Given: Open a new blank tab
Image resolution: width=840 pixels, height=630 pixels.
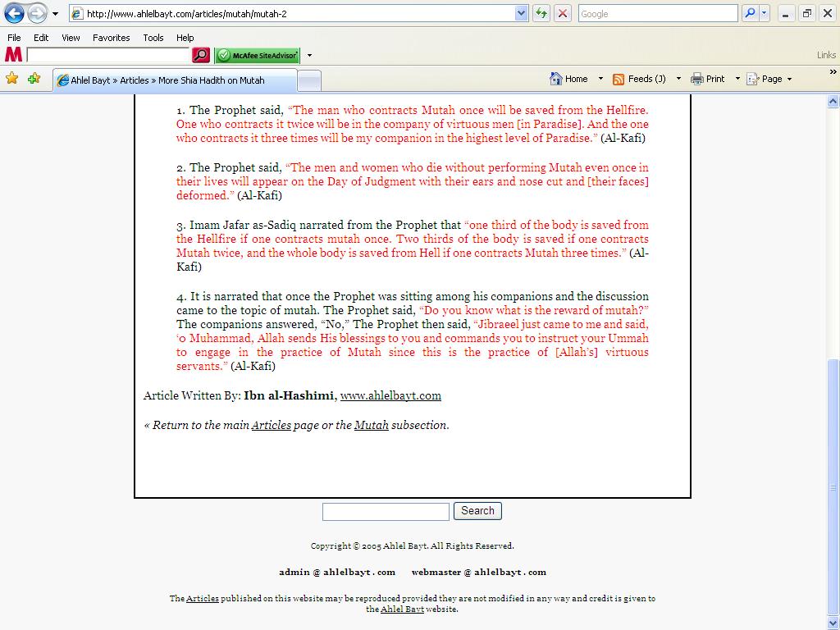Looking at the screenshot, I should tap(309, 81).
